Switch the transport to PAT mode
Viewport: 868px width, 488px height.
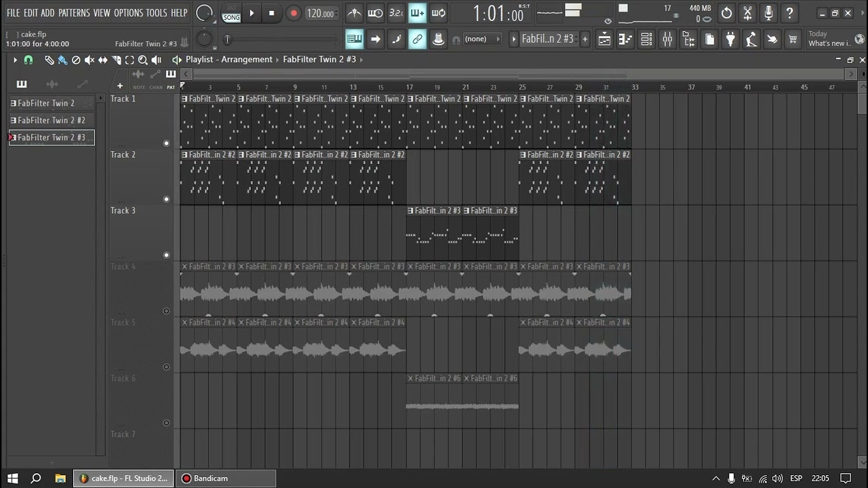coord(231,8)
